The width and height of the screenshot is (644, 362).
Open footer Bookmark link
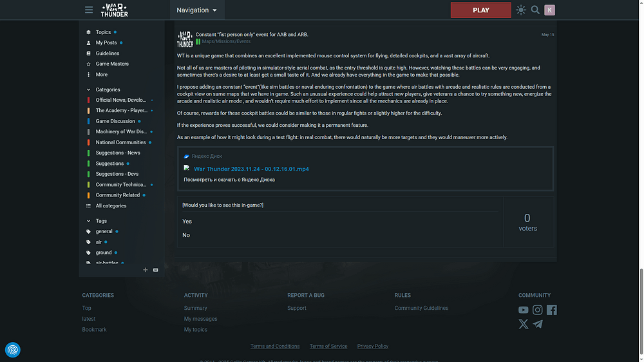94,330
